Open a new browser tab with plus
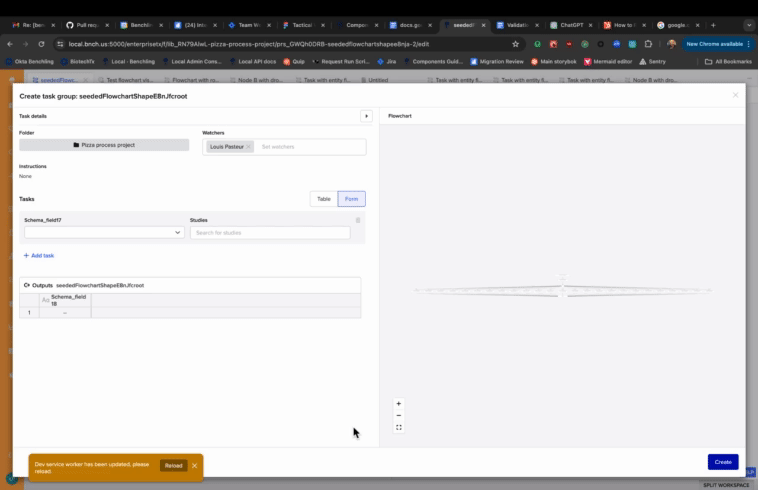The height and width of the screenshot is (490, 758). coord(713,25)
